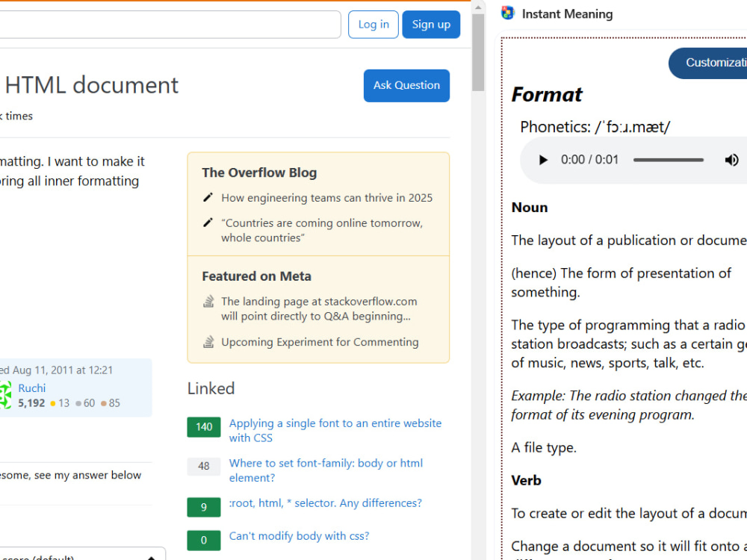The width and height of the screenshot is (747, 560).
Task: Mute the pronunciation audio volume
Action: click(731, 160)
